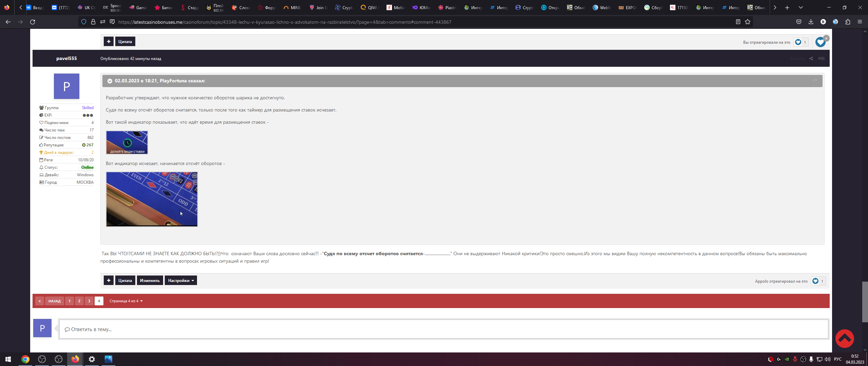The image size is (868, 366).
Task: Open the volume control in system tray
Action: point(828,359)
